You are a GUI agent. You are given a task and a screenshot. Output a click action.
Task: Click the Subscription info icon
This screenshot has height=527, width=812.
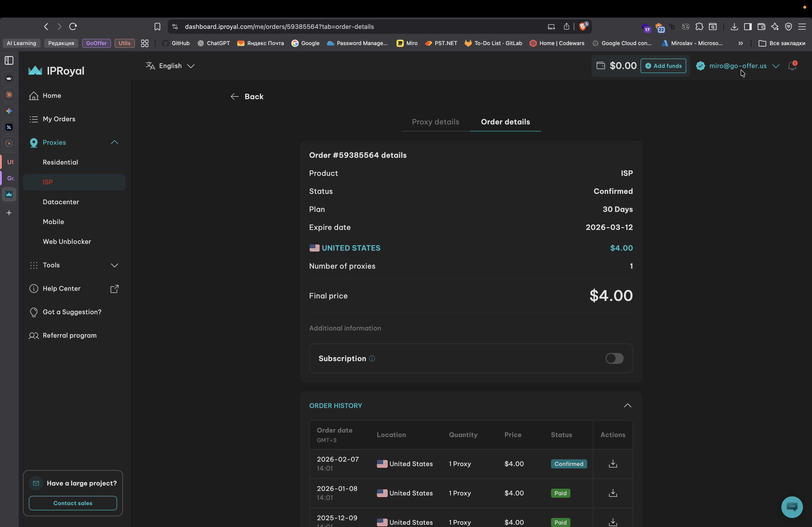(372, 358)
